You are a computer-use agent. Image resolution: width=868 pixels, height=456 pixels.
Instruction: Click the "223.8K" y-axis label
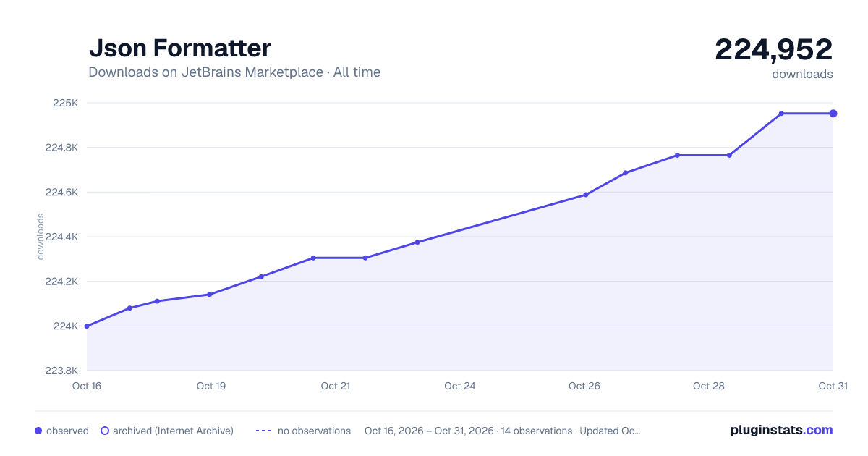[61, 371]
